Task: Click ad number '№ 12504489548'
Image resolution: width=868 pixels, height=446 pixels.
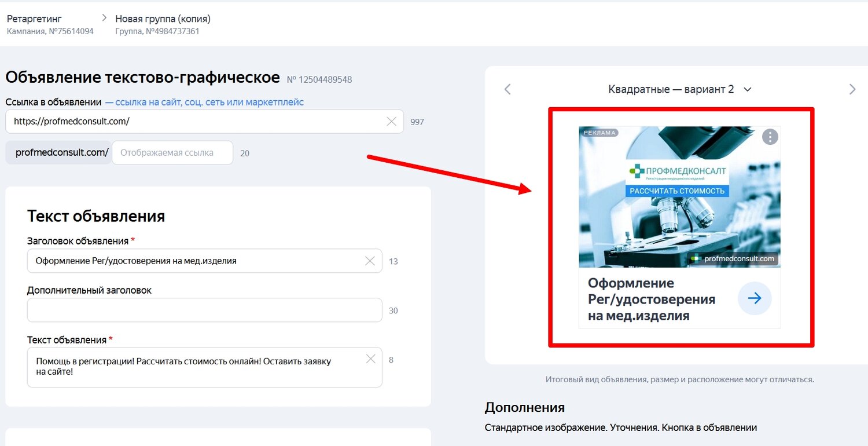Action: [x=319, y=79]
